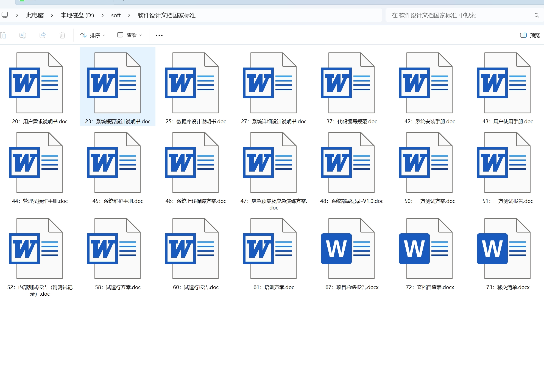Click file name 51：三方测试报告.doc
544x392 pixels.
tap(508, 201)
